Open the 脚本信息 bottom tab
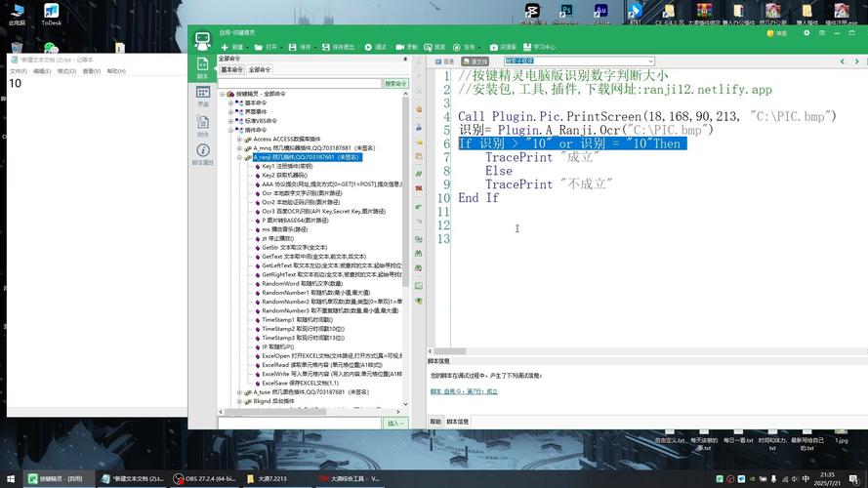 [x=457, y=422]
